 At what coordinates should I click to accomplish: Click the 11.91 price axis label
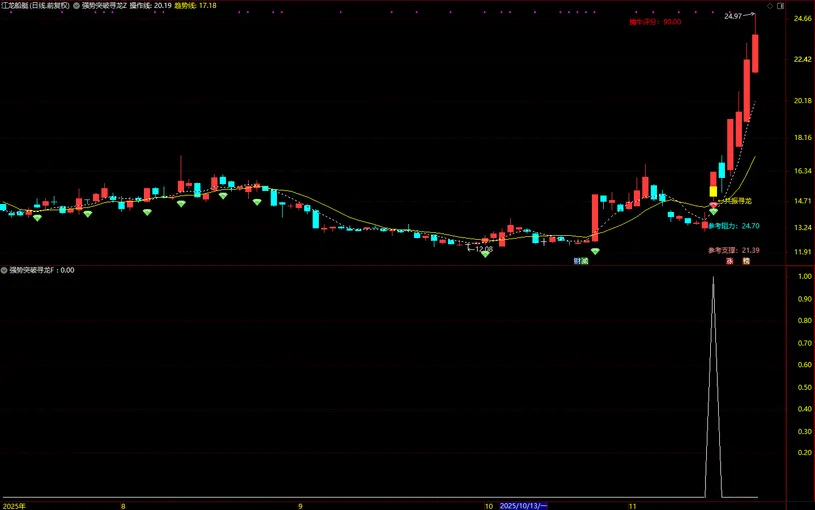point(803,252)
